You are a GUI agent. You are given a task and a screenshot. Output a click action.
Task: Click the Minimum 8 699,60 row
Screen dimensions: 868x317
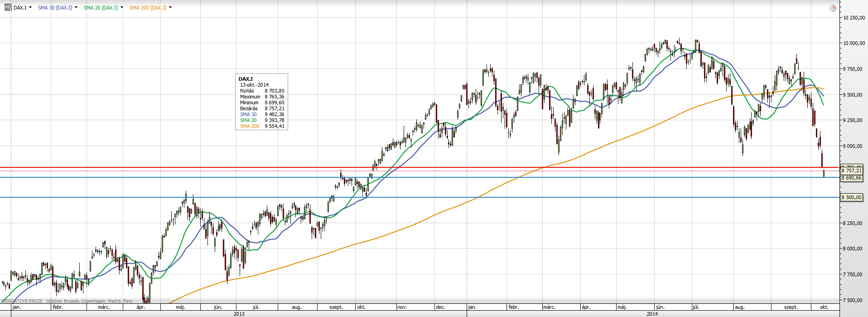(262, 102)
